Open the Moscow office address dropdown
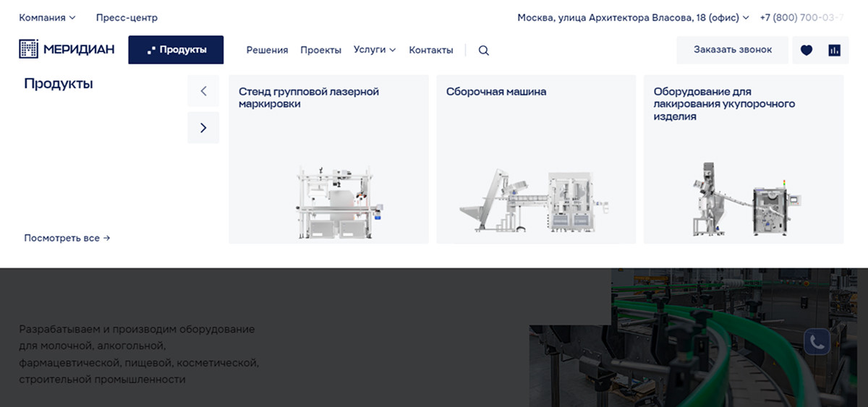This screenshot has width=868, height=407. [633, 17]
